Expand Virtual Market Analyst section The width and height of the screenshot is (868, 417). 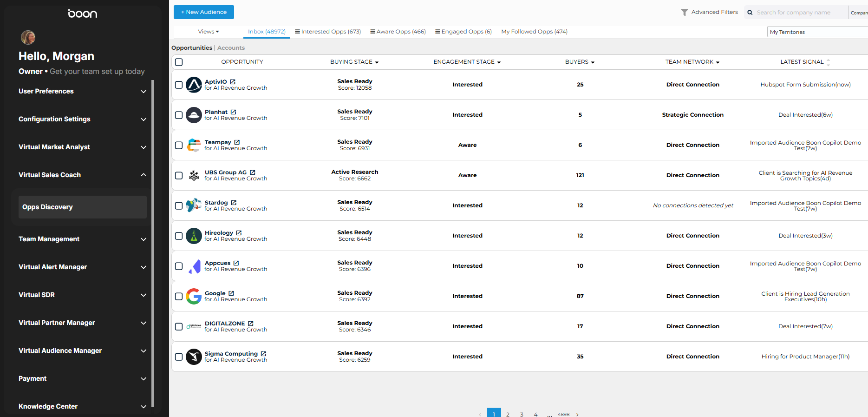(x=82, y=147)
